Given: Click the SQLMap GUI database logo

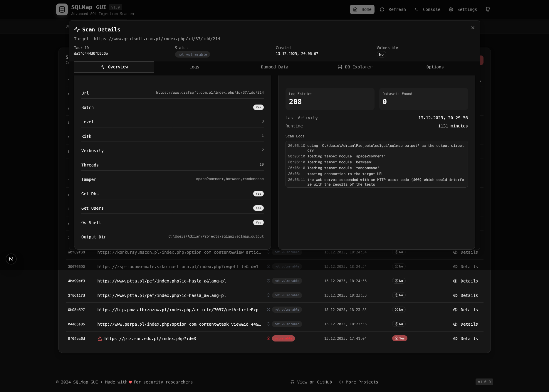Looking at the screenshot, I should [62, 9].
